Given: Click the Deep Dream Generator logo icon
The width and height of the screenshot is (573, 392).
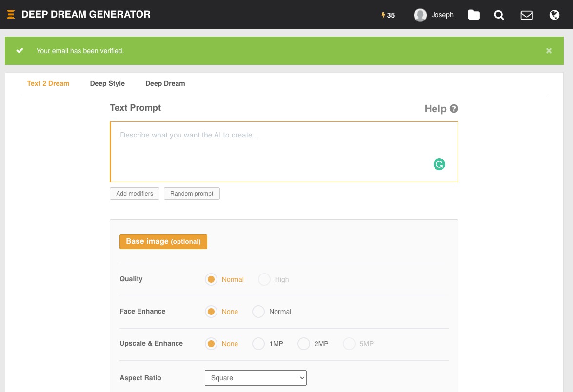Looking at the screenshot, I should click(11, 14).
